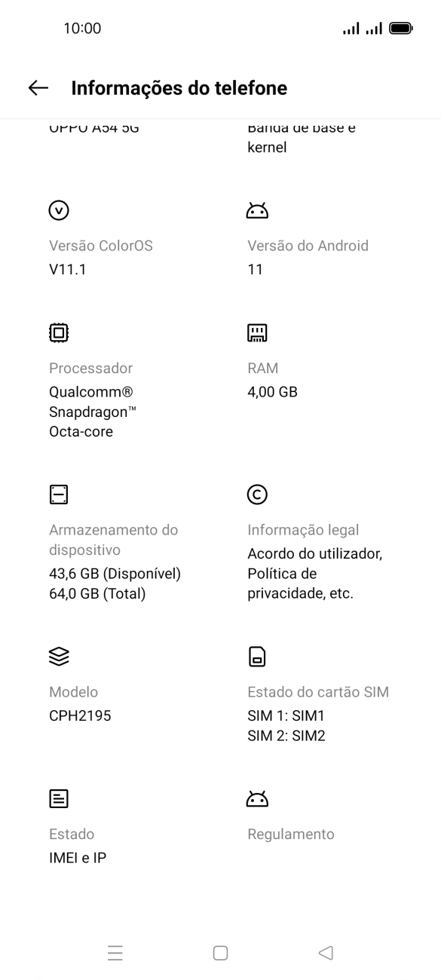Screen dimensions: 441x980
Task: Open legal info via the copyright icon
Action: 256,495
